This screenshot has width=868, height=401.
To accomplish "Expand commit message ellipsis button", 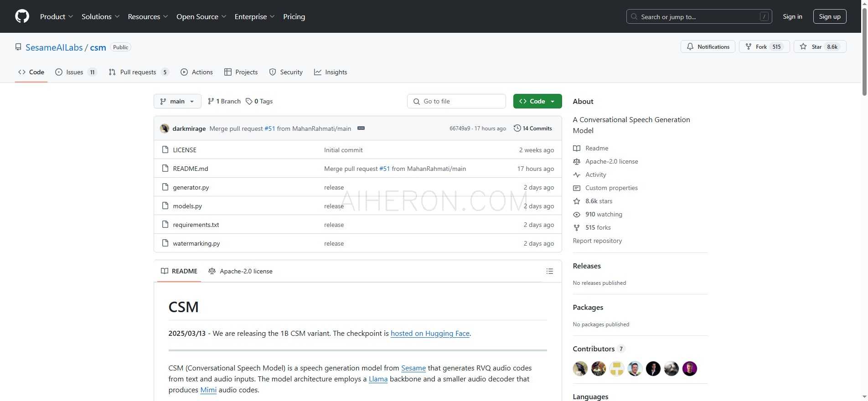I will 361,129.
